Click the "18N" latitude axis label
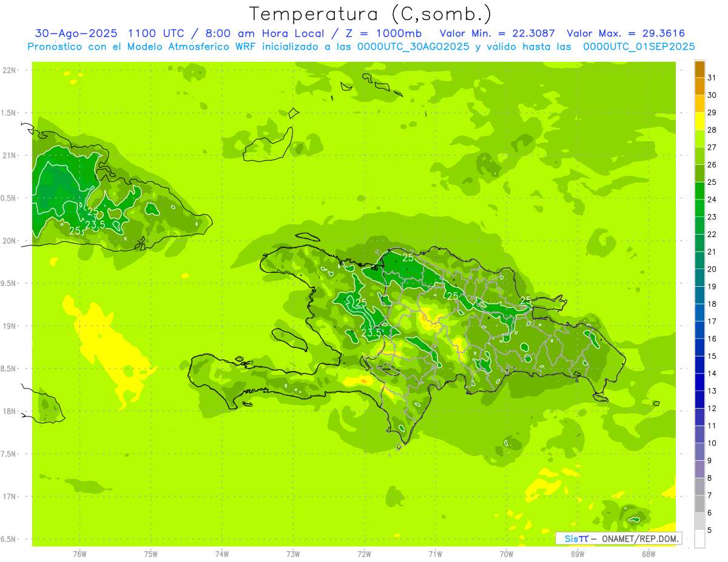Image resolution: width=728 pixels, height=562 pixels. click(x=8, y=411)
